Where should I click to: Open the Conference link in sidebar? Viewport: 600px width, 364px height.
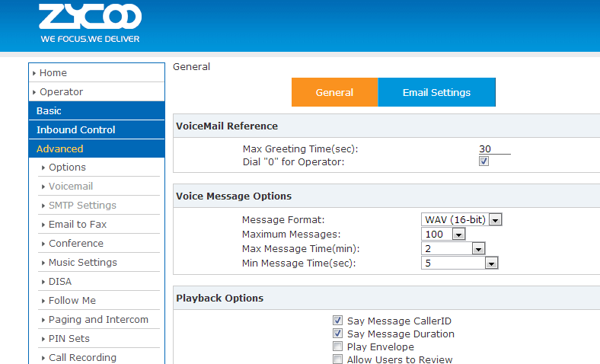(76, 244)
